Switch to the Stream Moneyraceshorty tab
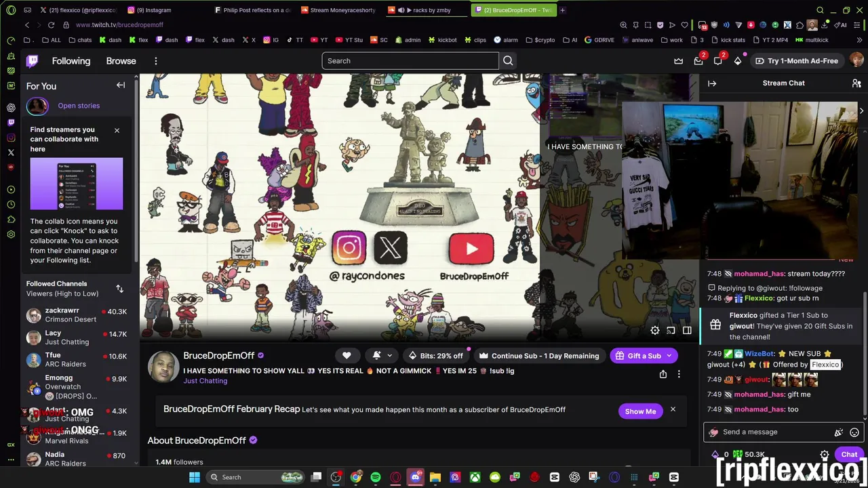Image resolution: width=868 pixels, height=488 pixels. (x=338, y=10)
